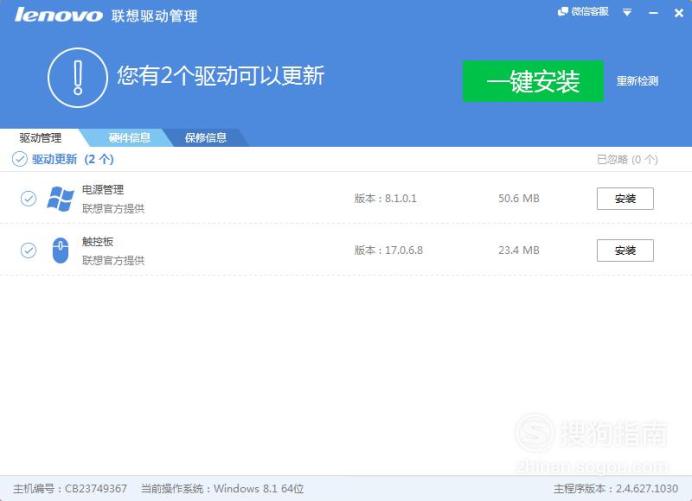Open the title bar dropdown menu arrow
The width and height of the screenshot is (692, 501).
pos(627,12)
